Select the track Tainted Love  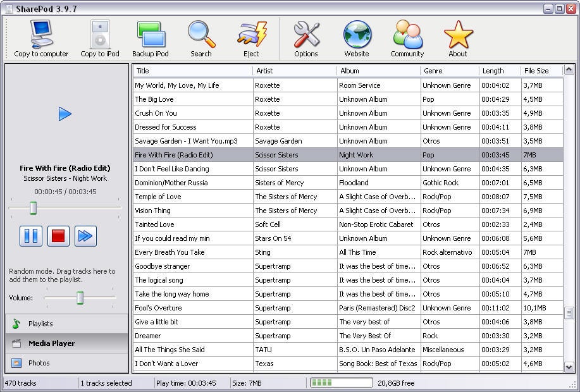[x=348, y=224]
